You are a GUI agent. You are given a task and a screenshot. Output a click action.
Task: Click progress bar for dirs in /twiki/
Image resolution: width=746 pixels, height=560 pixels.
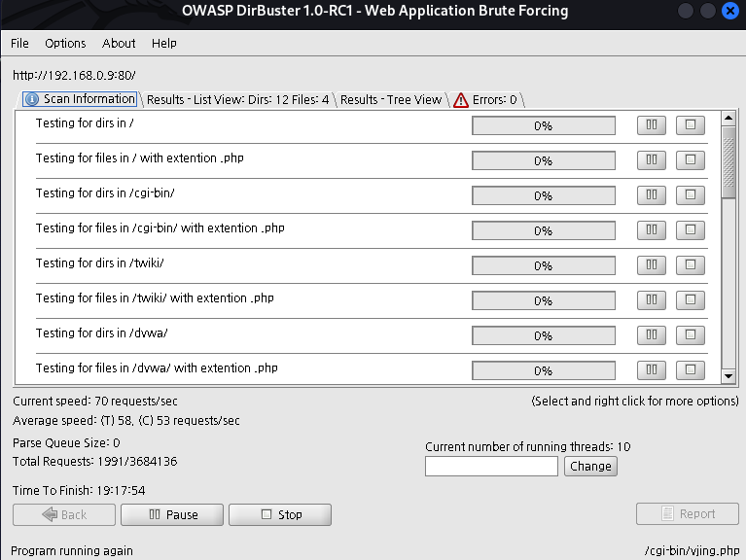[544, 265]
